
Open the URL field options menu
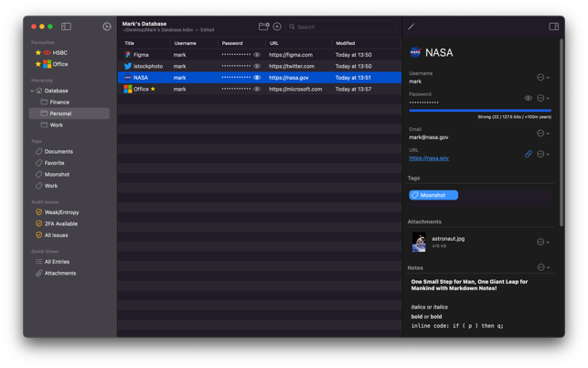tap(543, 154)
